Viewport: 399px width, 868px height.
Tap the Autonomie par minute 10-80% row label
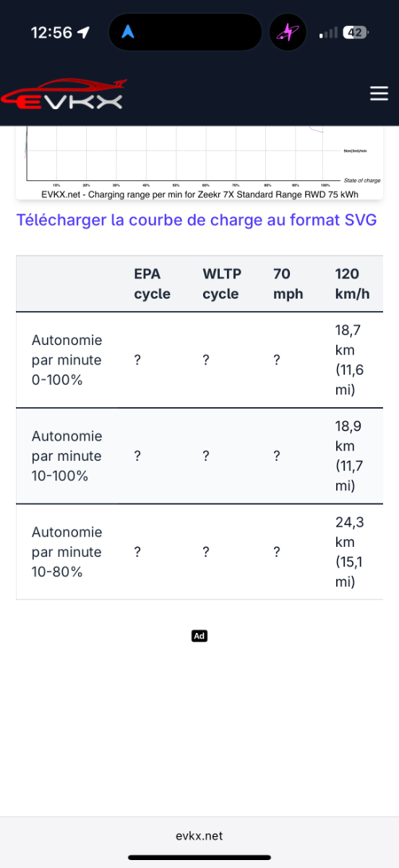point(67,552)
